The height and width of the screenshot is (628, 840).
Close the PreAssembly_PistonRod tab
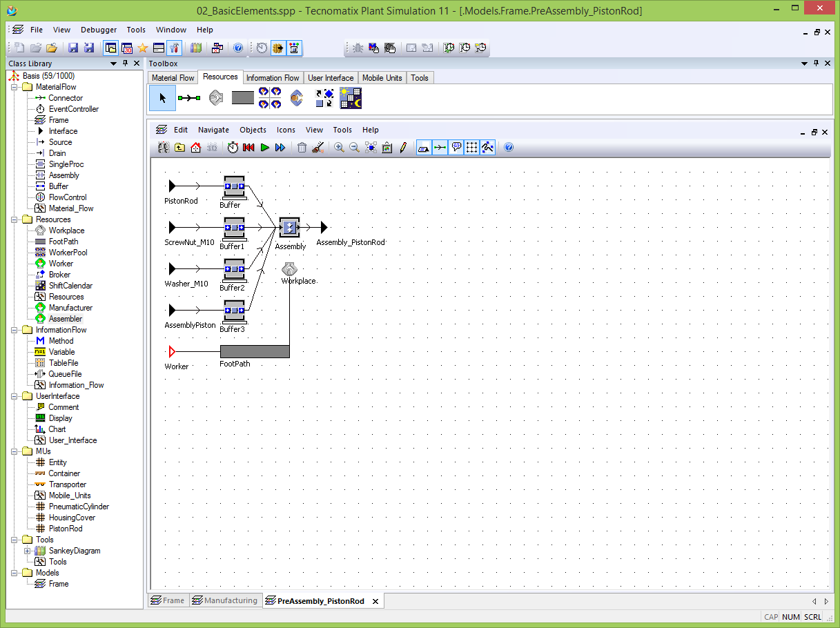coord(375,602)
